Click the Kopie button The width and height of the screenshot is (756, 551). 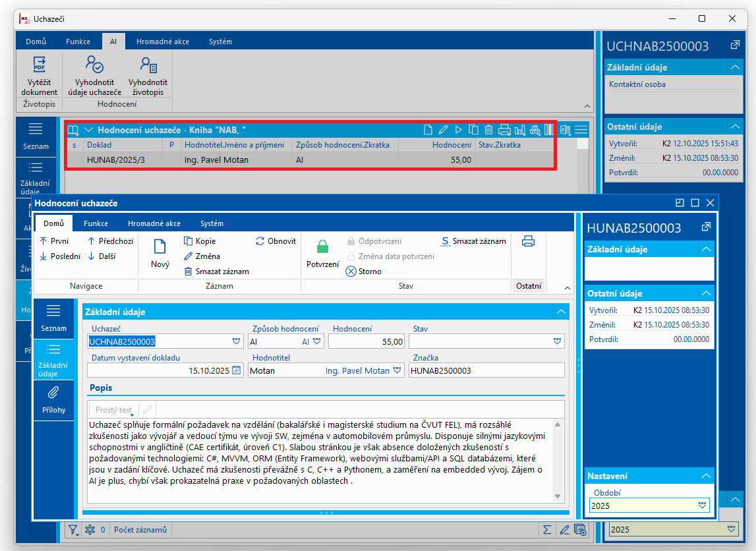(x=200, y=241)
